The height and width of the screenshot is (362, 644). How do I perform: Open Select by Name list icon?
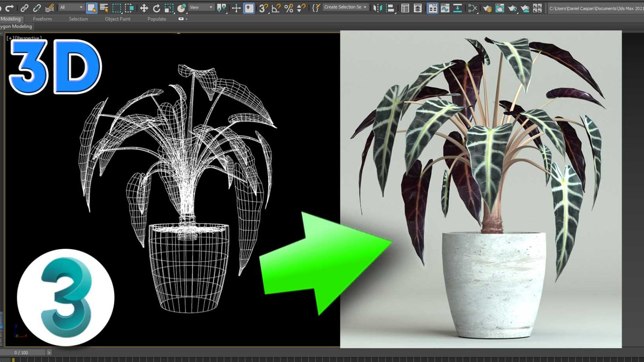click(x=104, y=8)
